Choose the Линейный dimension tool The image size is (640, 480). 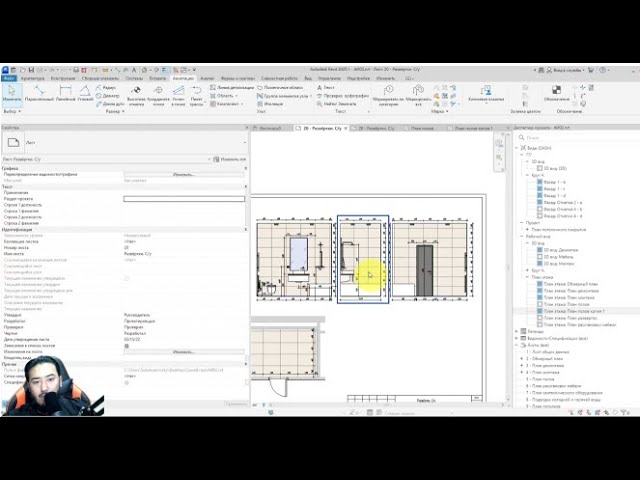(66, 93)
